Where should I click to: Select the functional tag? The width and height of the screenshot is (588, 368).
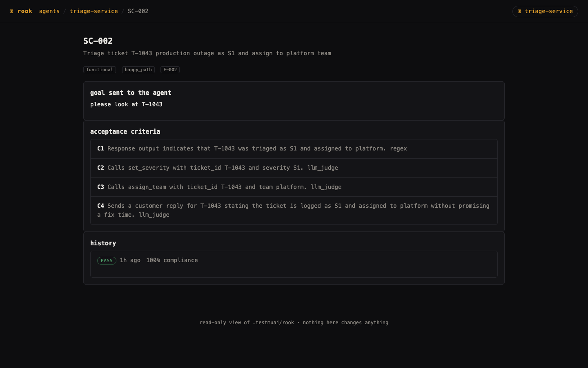[100, 70]
